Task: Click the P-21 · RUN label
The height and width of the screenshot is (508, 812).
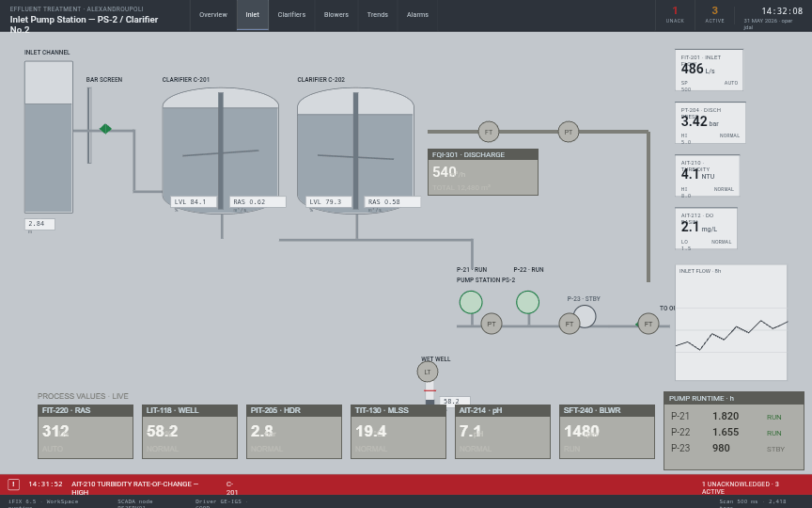Action: (472, 270)
